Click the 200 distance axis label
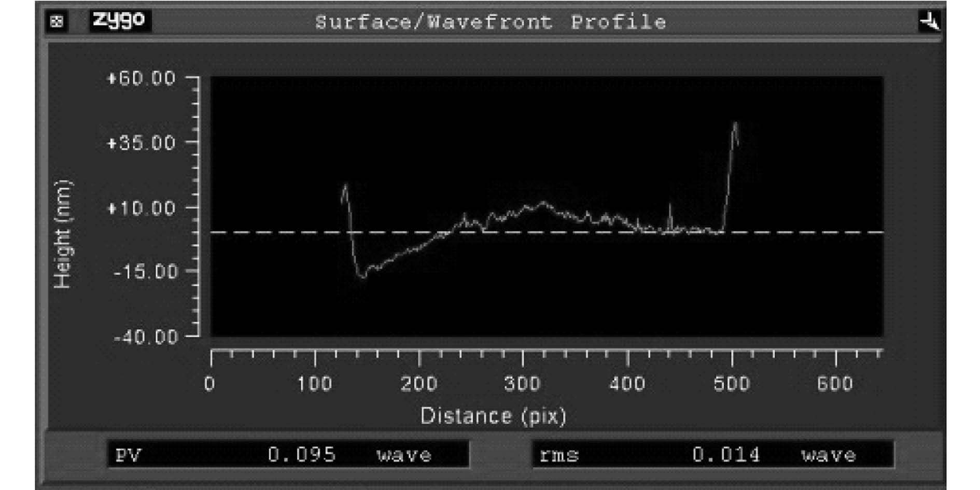This screenshot has width=980, height=490. [419, 384]
